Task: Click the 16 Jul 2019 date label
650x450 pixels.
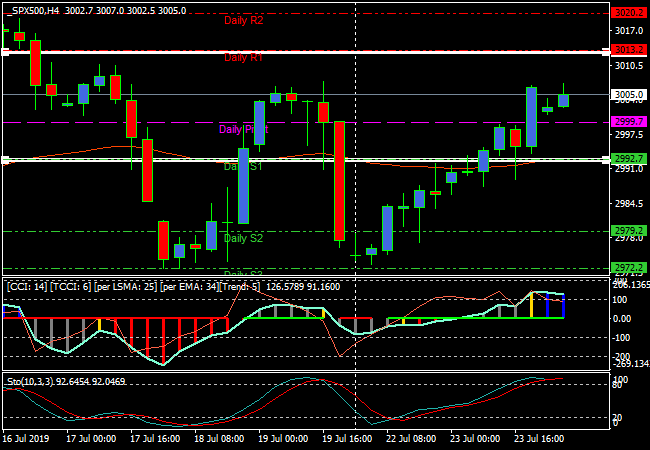Action: (x=26, y=439)
